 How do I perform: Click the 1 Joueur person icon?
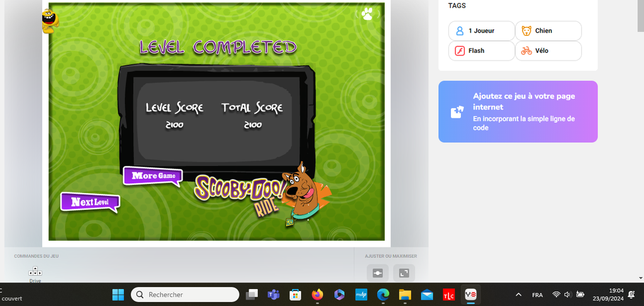[460, 31]
